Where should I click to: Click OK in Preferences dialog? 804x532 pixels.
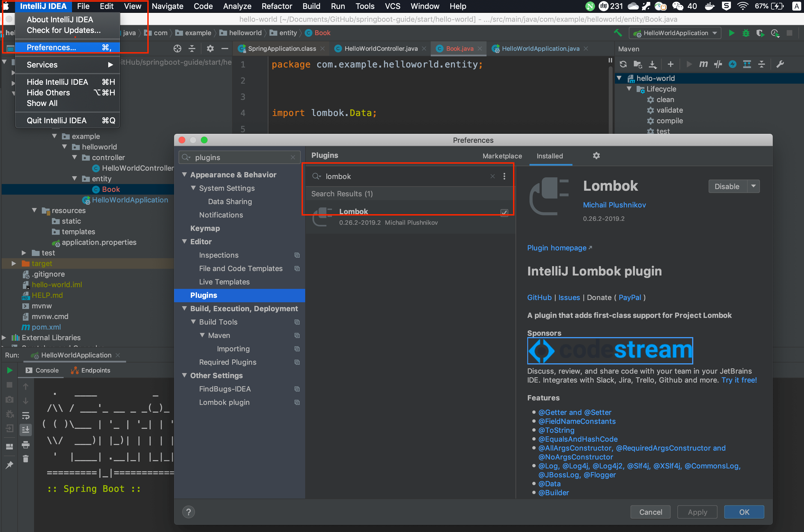pyautogui.click(x=744, y=512)
